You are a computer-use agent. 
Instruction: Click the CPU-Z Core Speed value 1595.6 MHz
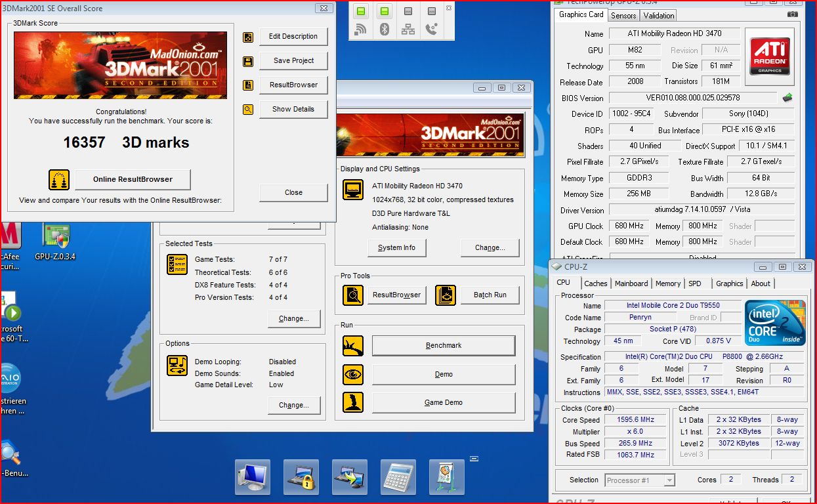[636, 420]
